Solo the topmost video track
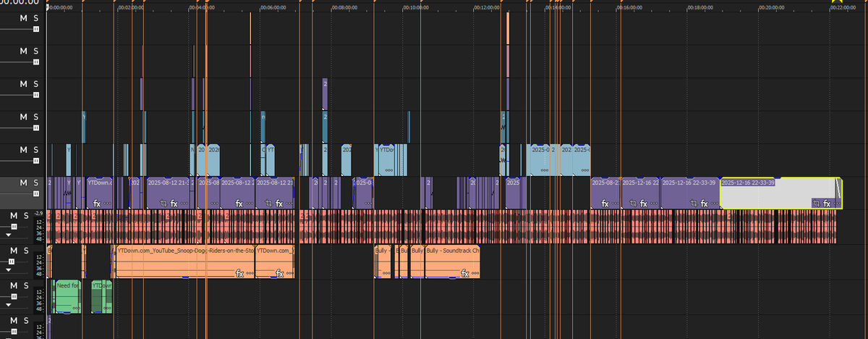868x339 pixels. pos(35,18)
